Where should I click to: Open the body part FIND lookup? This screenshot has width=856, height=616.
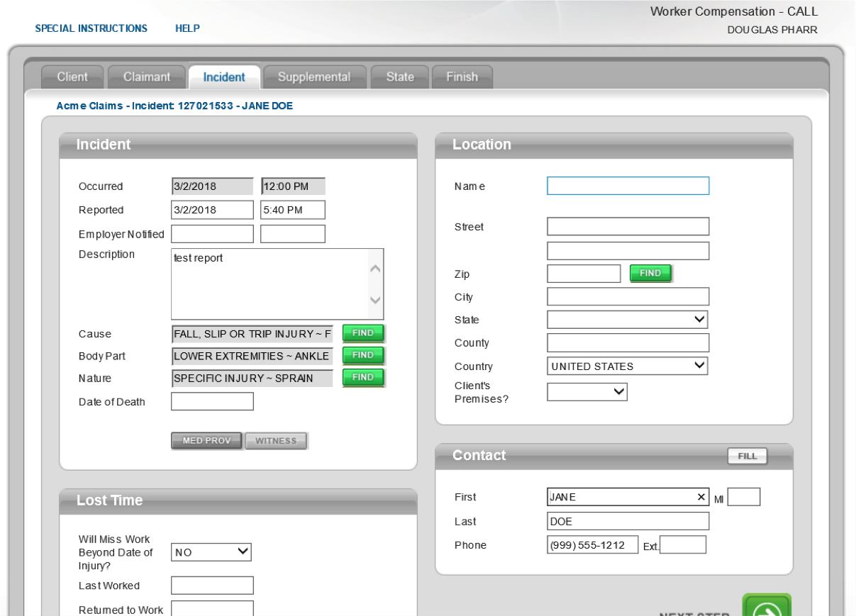(362, 355)
